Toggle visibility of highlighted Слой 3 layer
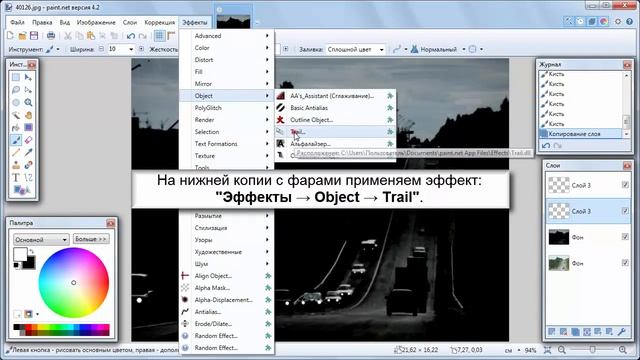This screenshot has height=360, width=640. tap(625, 211)
